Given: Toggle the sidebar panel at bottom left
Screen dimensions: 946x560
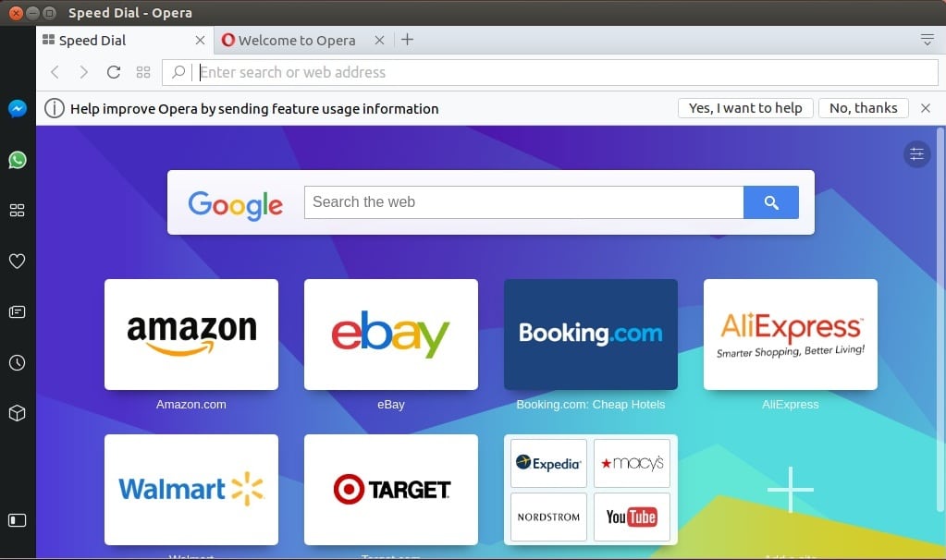Looking at the screenshot, I should [17, 520].
